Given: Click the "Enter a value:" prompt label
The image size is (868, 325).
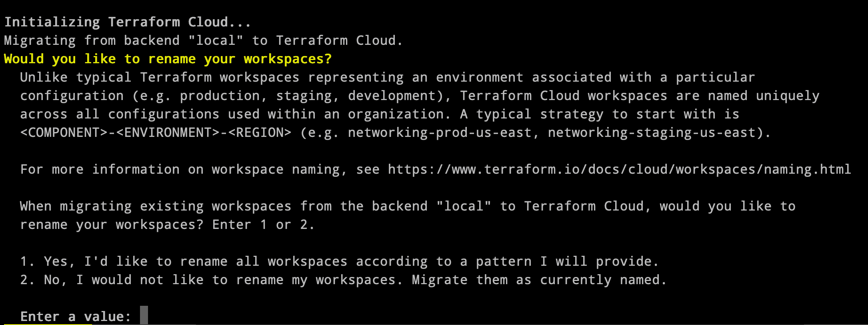Looking at the screenshot, I should (75, 317).
